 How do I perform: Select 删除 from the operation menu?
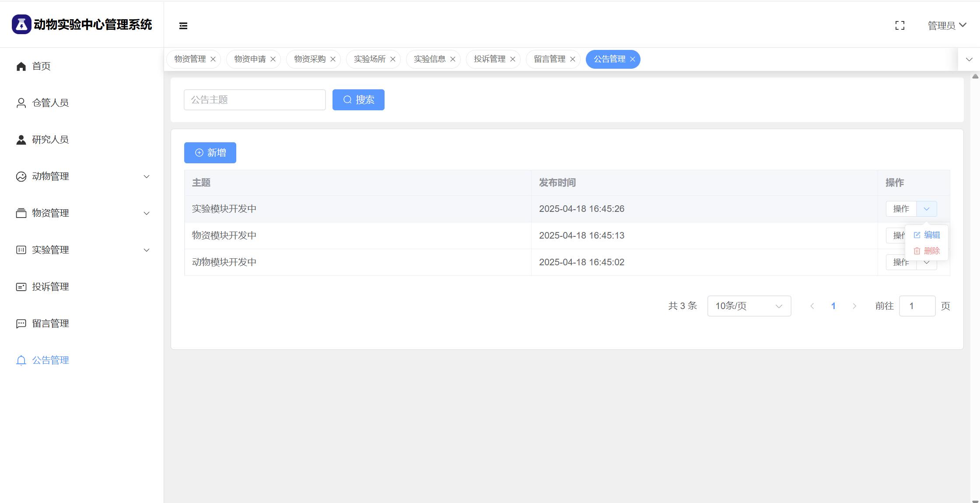click(x=927, y=251)
